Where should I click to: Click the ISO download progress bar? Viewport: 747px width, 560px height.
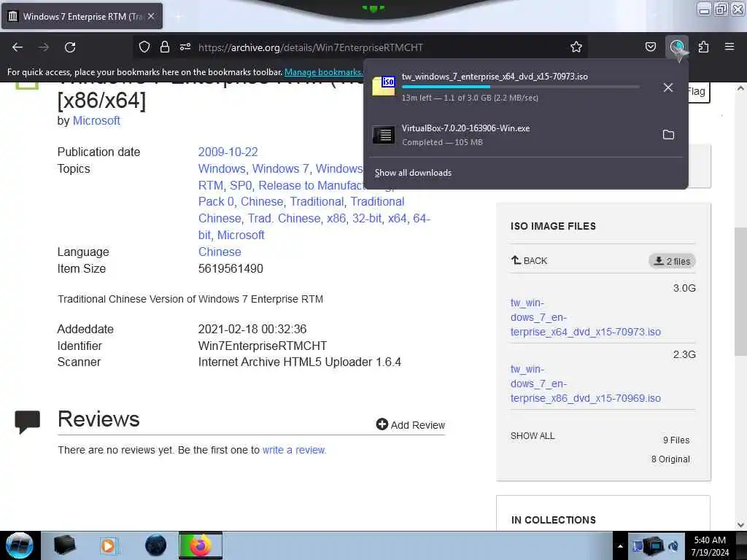point(520,87)
